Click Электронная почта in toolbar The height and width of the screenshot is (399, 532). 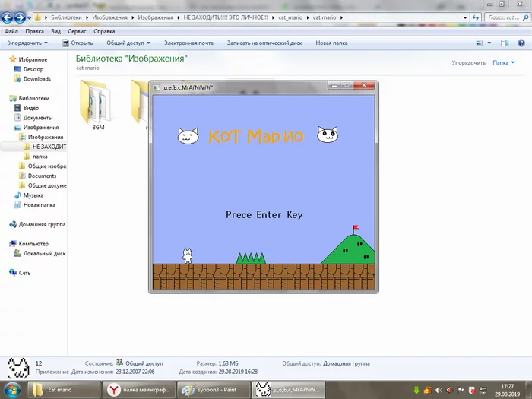(188, 43)
